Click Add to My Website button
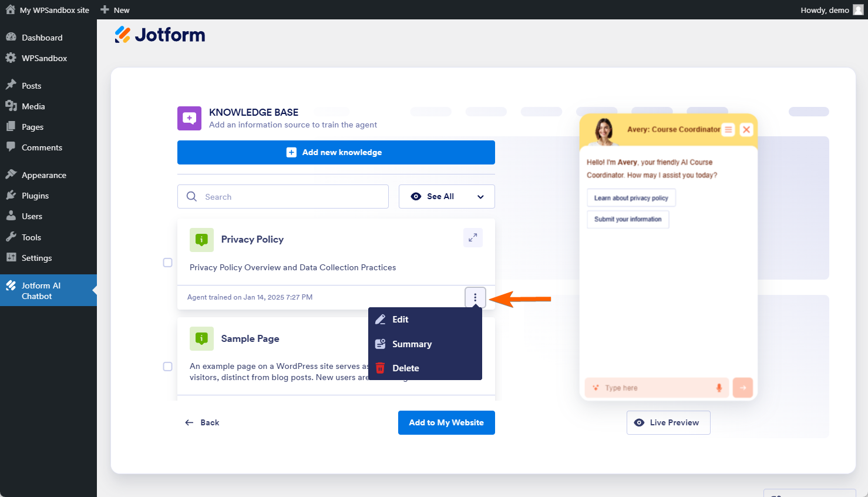868x497 pixels. click(446, 422)
